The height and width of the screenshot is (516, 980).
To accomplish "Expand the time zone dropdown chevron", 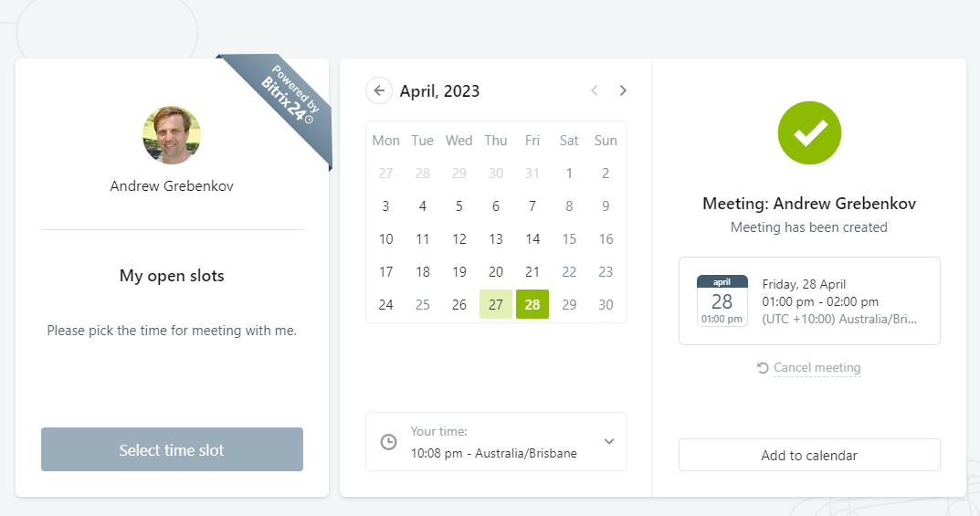I will (609, 442).
